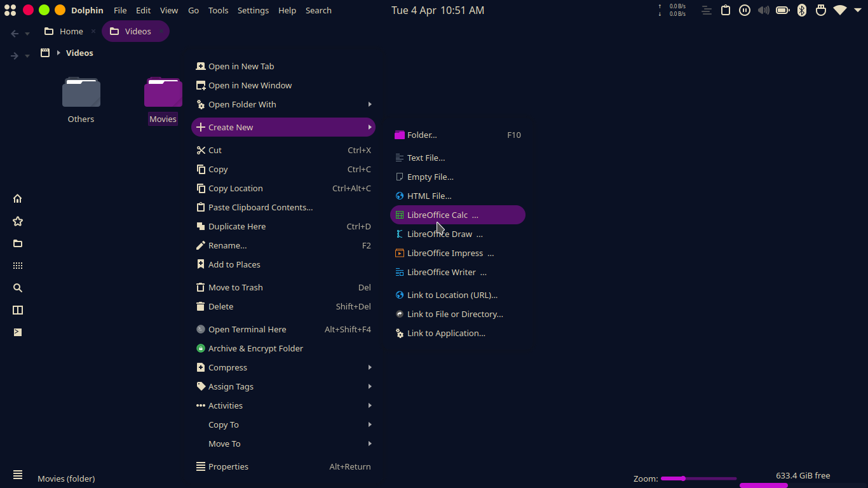The image size is (868, 488).
Task: Open the View menu
Action: coord(169,10)
